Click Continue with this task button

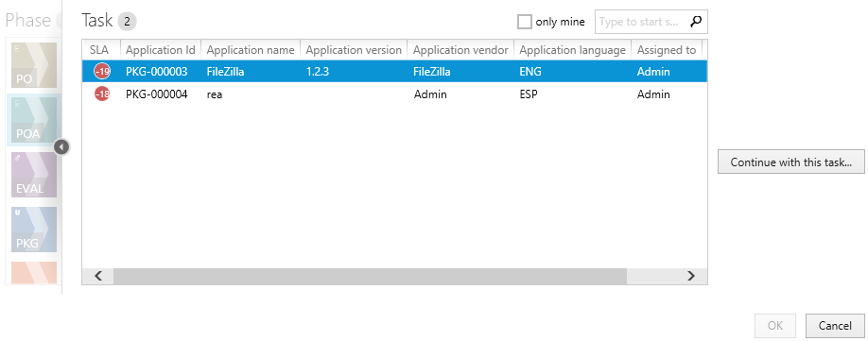791,162
